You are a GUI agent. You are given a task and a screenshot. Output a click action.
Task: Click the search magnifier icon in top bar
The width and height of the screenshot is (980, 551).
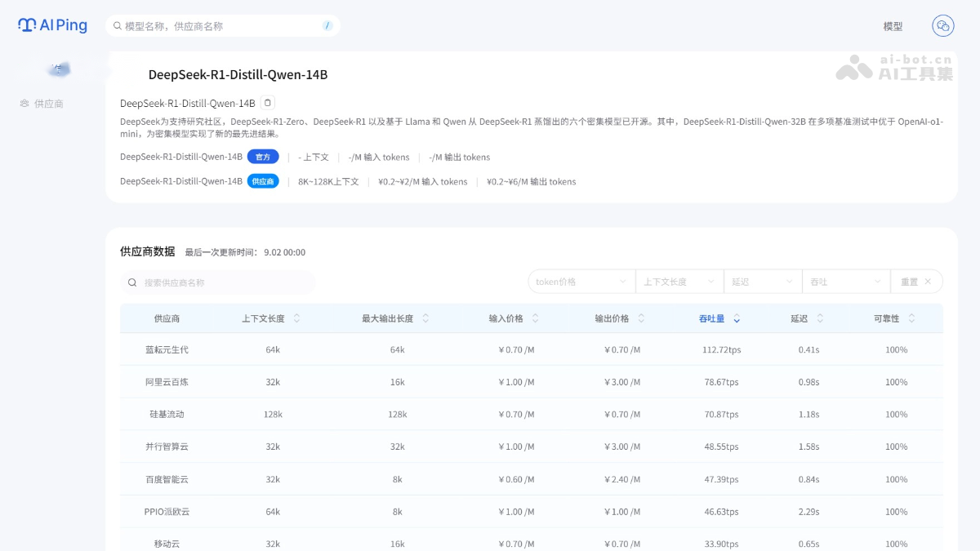[x=118, y=26]
